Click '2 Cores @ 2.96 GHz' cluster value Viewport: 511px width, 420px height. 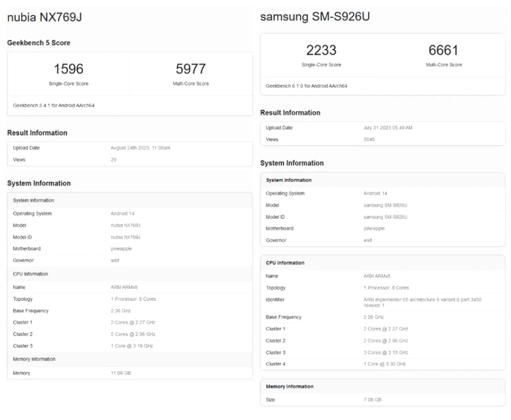click(386, 340)
